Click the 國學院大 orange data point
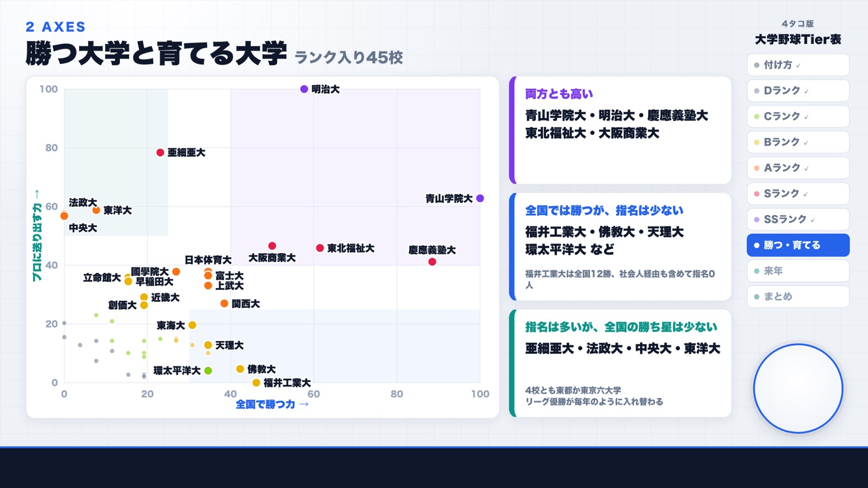 pos(176,272)
